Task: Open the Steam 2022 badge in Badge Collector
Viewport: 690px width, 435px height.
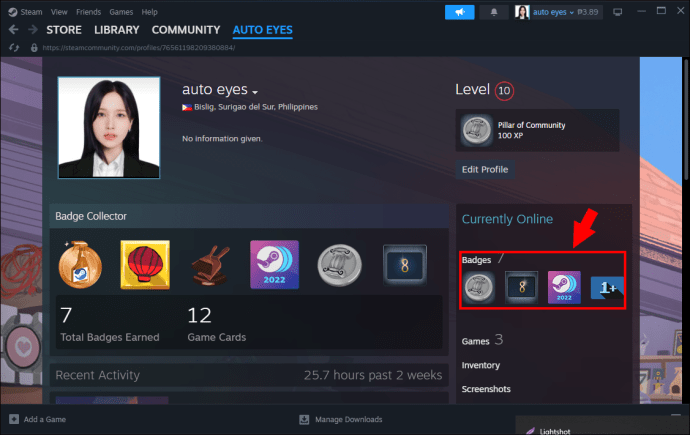Action: tap(274, 264)
